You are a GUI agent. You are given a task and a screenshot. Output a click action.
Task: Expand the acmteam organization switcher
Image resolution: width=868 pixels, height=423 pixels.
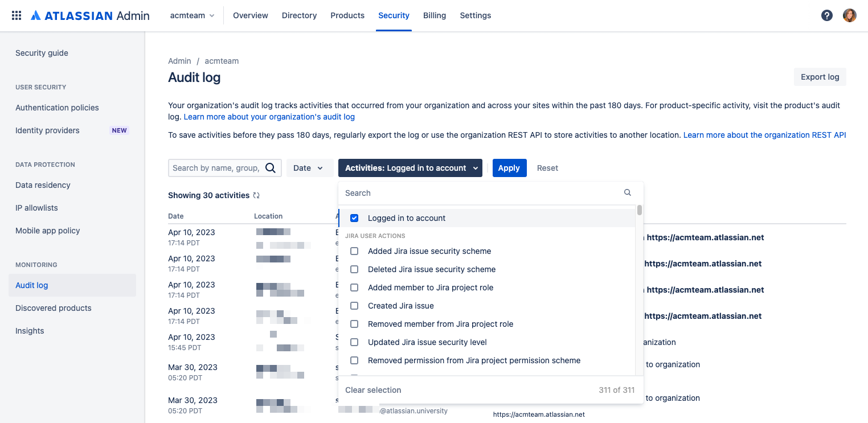pos(192,15)
